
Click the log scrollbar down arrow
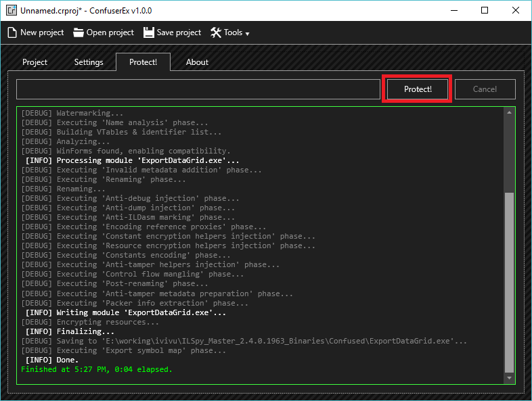509,377
